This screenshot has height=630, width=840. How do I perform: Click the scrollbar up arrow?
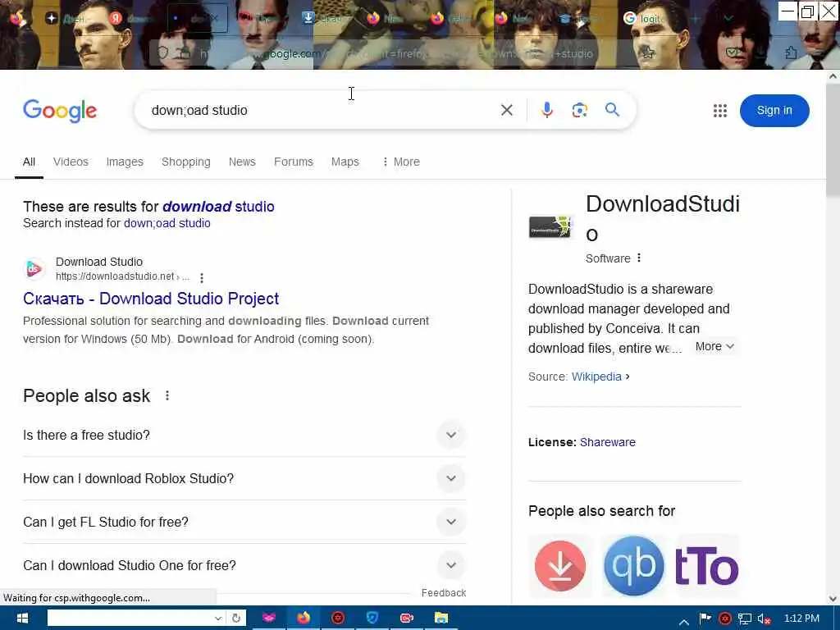(x=833, y=76)
